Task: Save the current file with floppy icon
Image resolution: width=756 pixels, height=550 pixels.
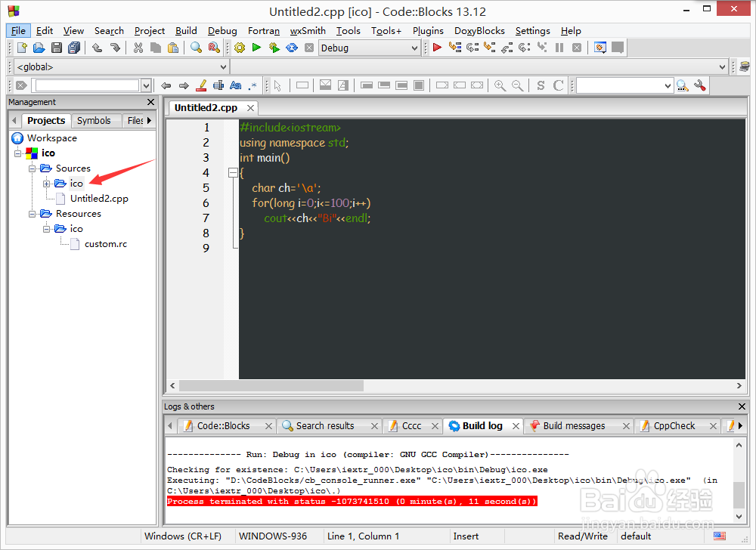Action: tap(57, 48)
